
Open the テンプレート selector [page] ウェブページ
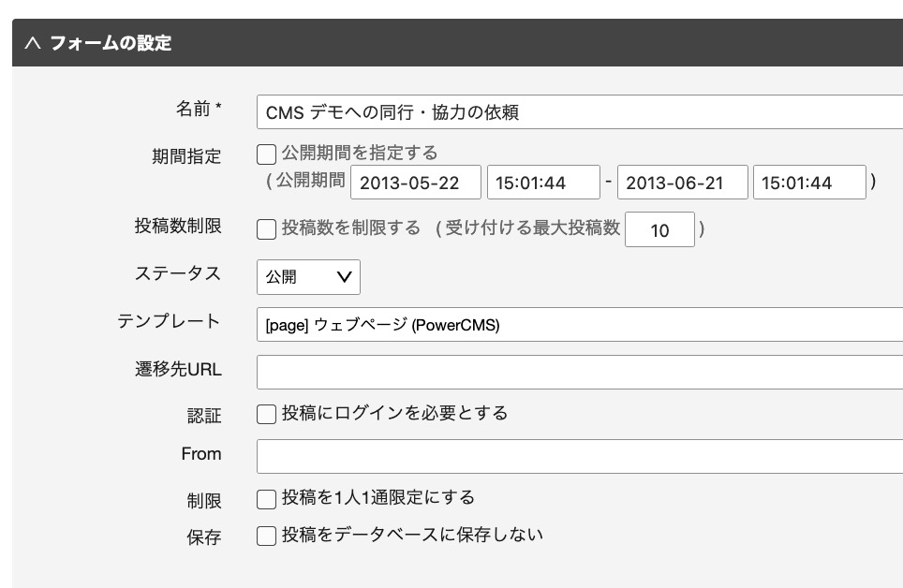[x=580, y=325]
